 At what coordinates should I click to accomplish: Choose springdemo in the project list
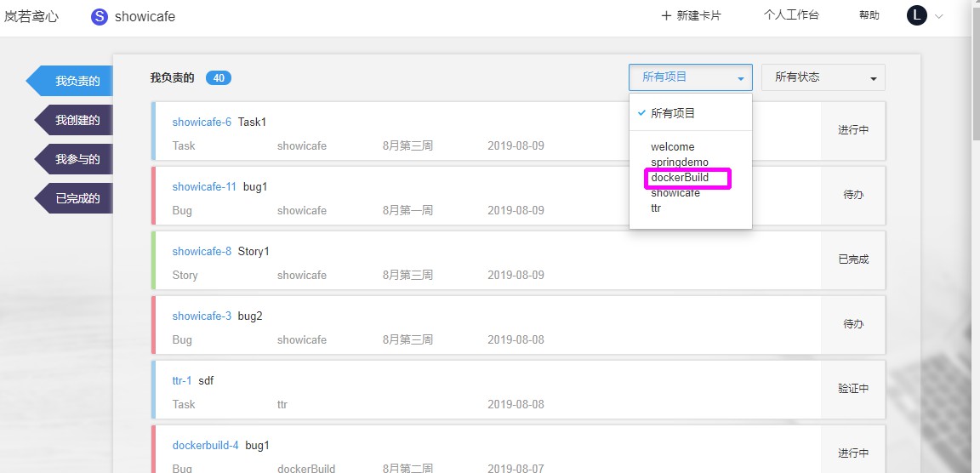click(680, 162)
